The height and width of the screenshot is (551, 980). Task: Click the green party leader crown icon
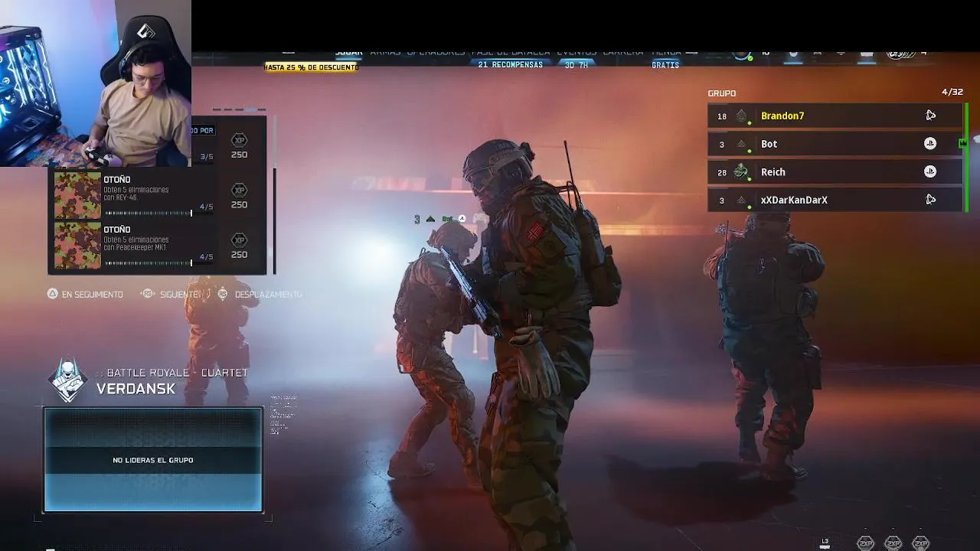click(963, 143)
